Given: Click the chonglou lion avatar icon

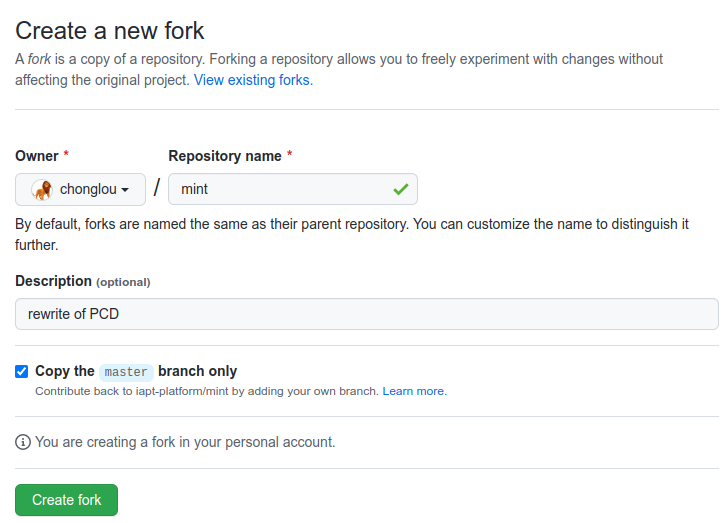Looking at the screenshot, I should (x=41, y=189).
